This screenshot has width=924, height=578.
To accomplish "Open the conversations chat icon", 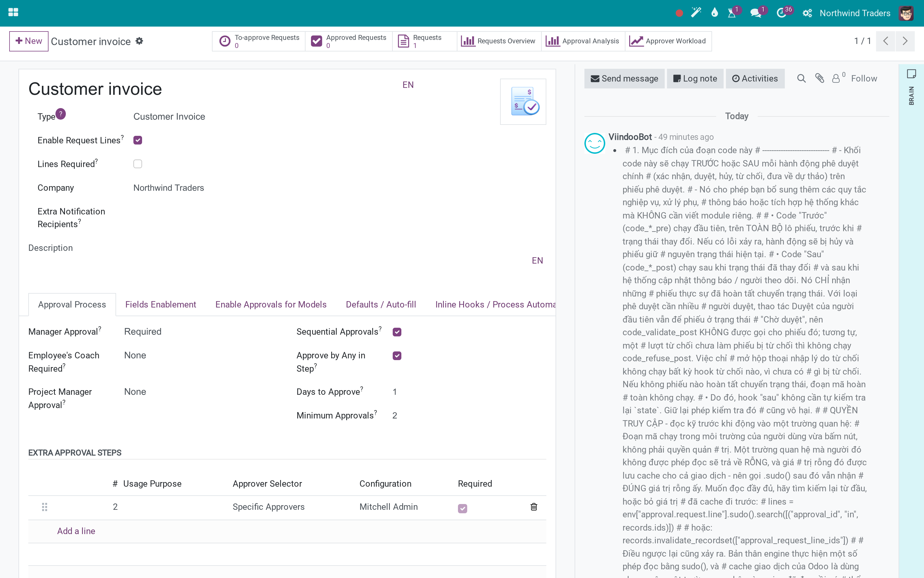I will [x=756, y=13].
